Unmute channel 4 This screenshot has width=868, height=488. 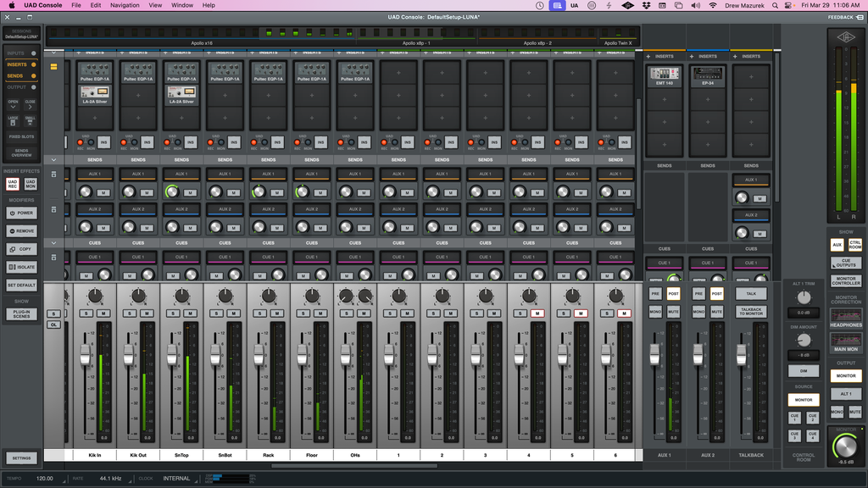pyautogui.click(x=537, y=313)
